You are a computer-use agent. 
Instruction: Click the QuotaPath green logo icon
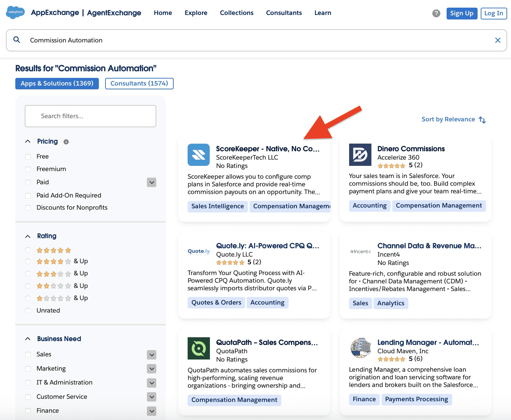tap(198, 349)
